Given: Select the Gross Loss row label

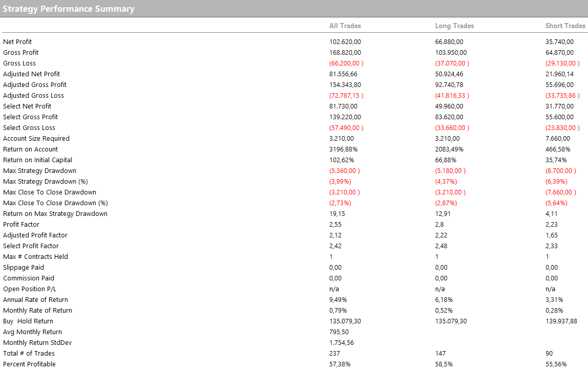Looking at the screenshot, I should 19,63.
